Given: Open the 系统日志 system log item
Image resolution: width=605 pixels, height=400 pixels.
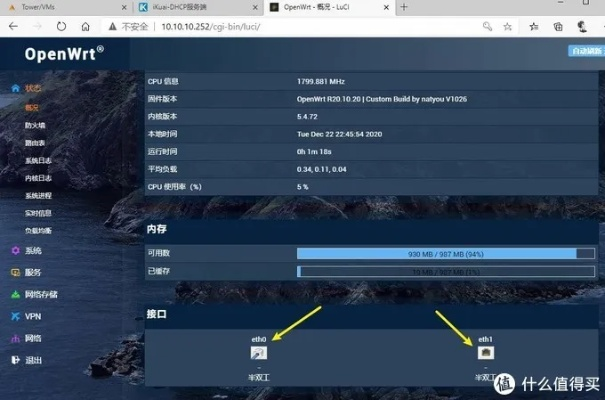Looking at the screenshot, I should [x=38, y=160].
